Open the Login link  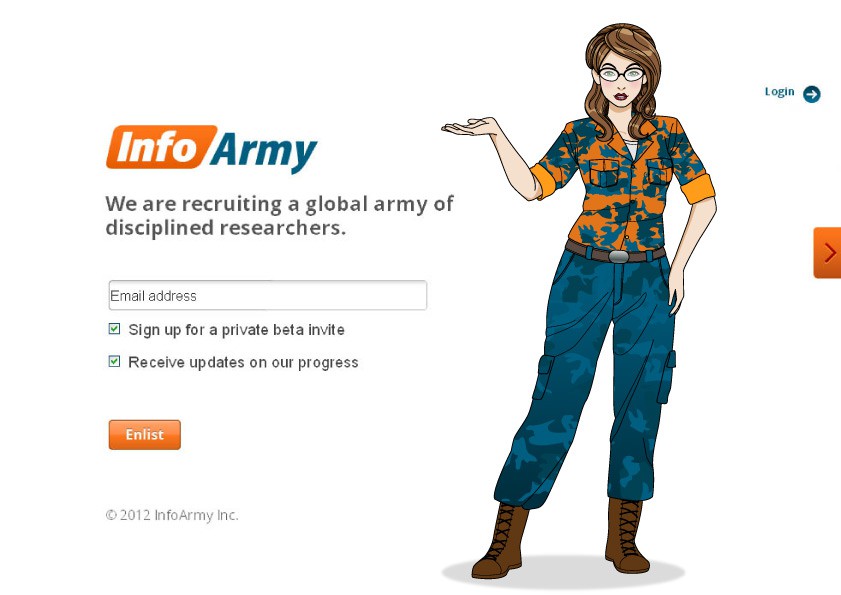[779, 92]
